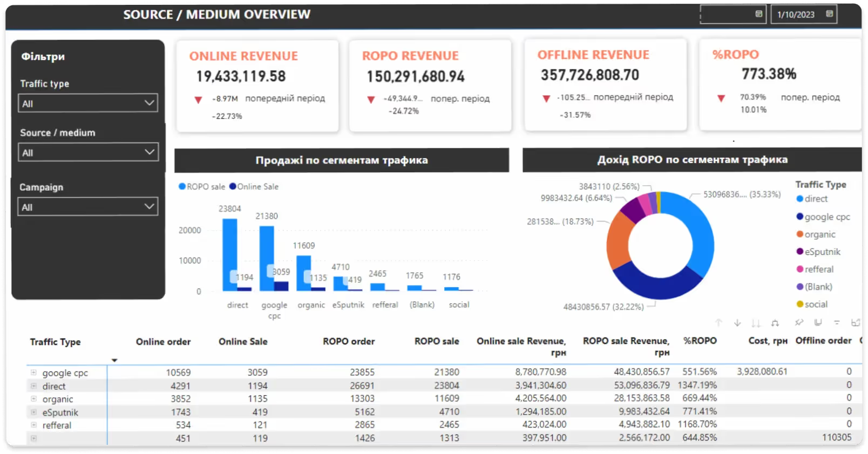Open the Campaign dropdown
Image resolution: width=868 pixels, height=454 pixels.
[x=88, y=207]
